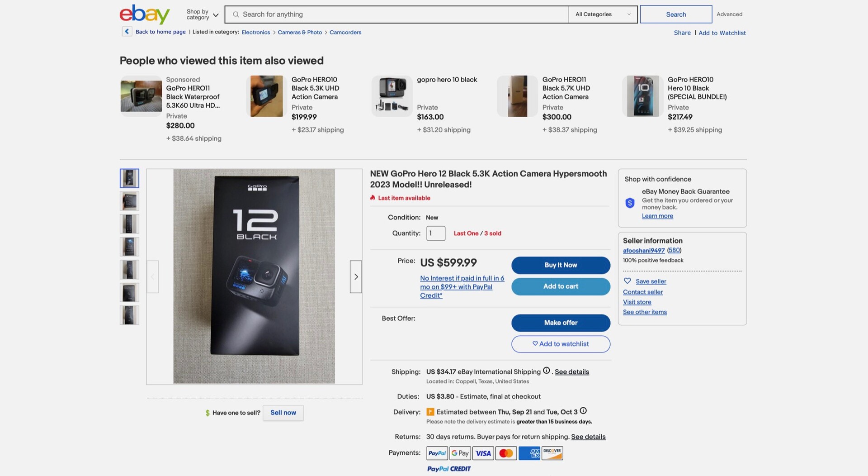Show next product image with right arrow

coord(356,276)
